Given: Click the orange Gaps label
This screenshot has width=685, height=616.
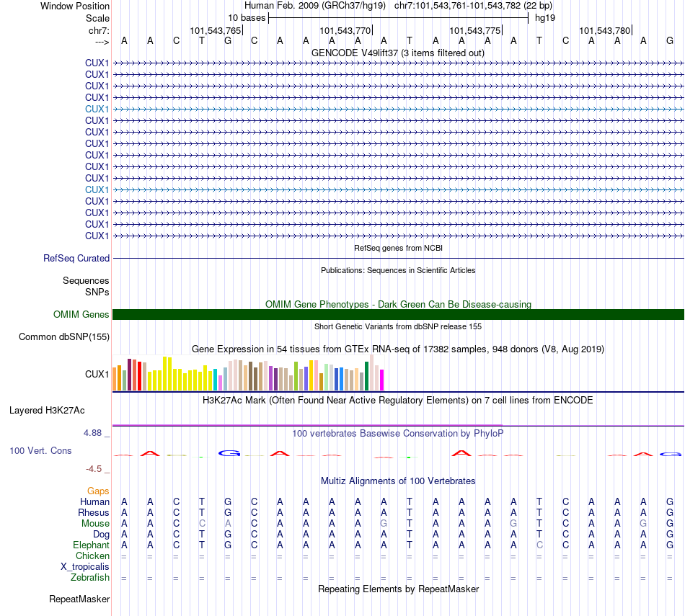Looking at the screenshot, I should (98, 491).
